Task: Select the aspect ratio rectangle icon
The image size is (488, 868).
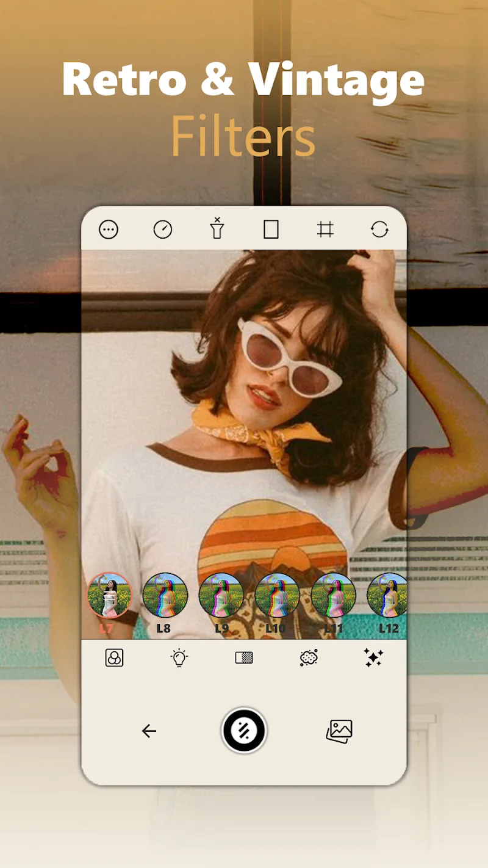Action: [271, 230]
